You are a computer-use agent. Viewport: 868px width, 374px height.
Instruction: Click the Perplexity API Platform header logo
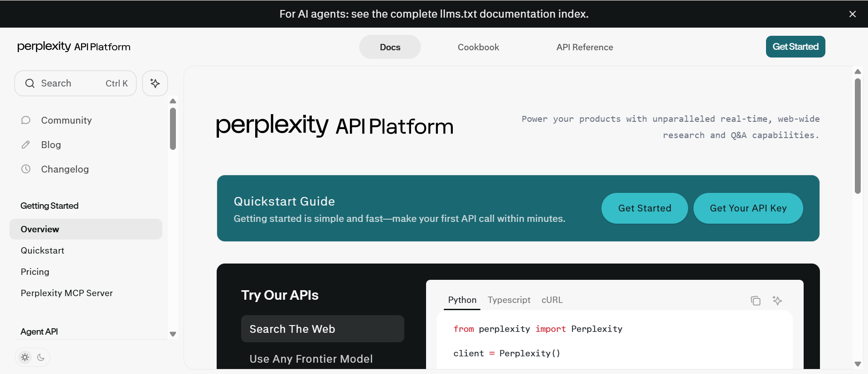pyautogui.click(x=74, y=47)
